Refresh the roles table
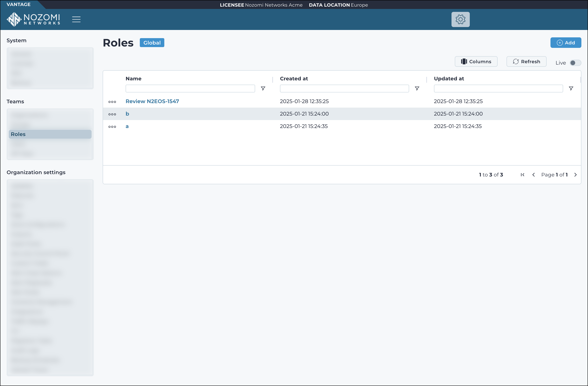The height and width of the screenshot is (386, 588). click(526, 61)
